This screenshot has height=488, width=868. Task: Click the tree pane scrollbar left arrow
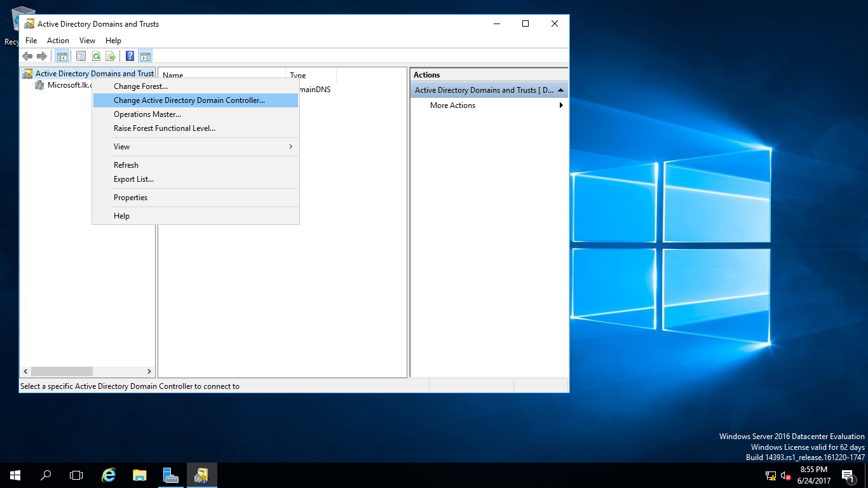25,371
